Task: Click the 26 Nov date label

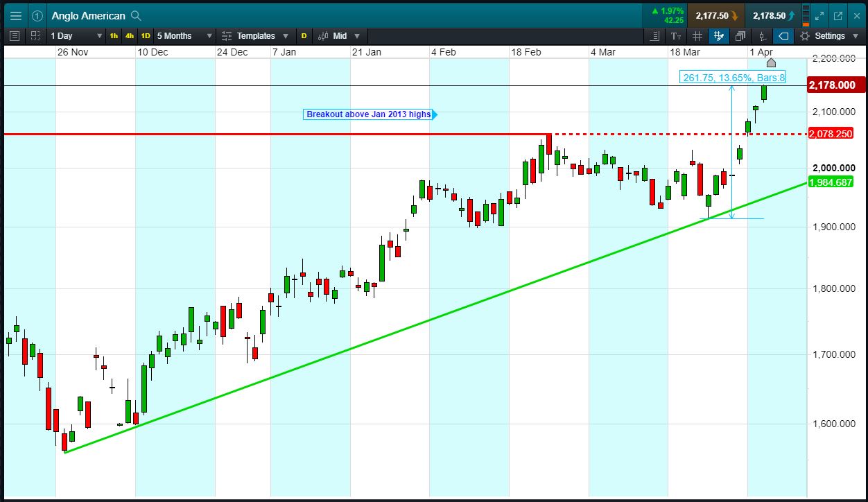Action: click(x=73, y=53)
